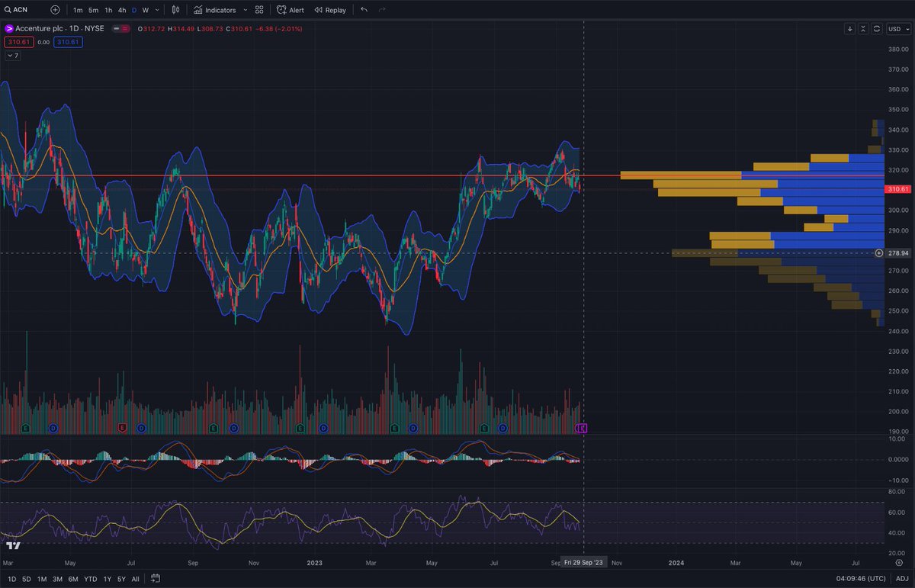The height and width of the screenshot is (588, 915).
Task: Undo the last chart action
Action: [364, 10]
